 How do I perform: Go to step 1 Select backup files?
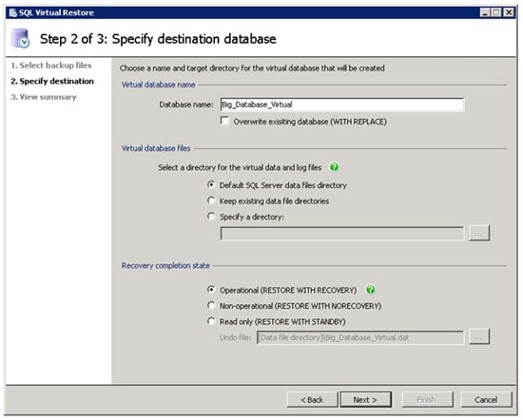tap(51, 66)
